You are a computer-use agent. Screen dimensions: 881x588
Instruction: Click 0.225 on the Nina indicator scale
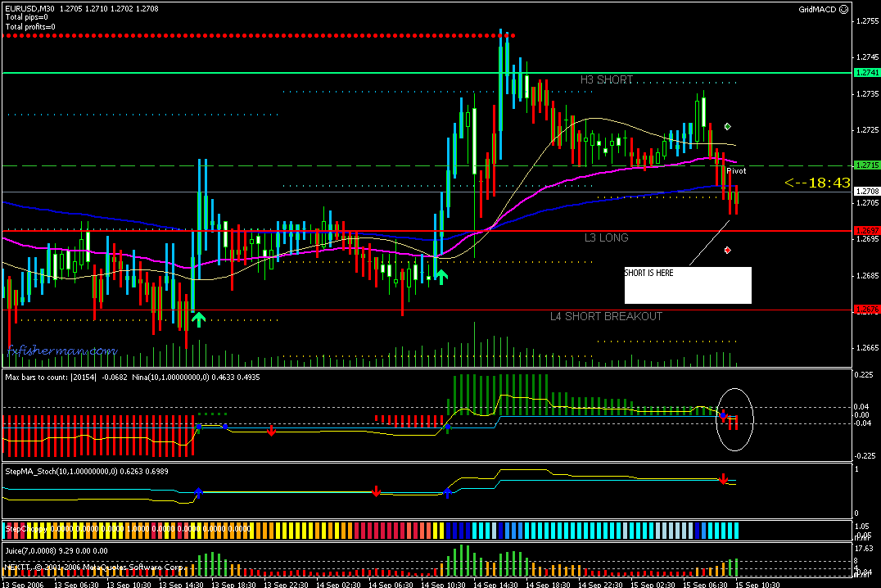[864, 374]
